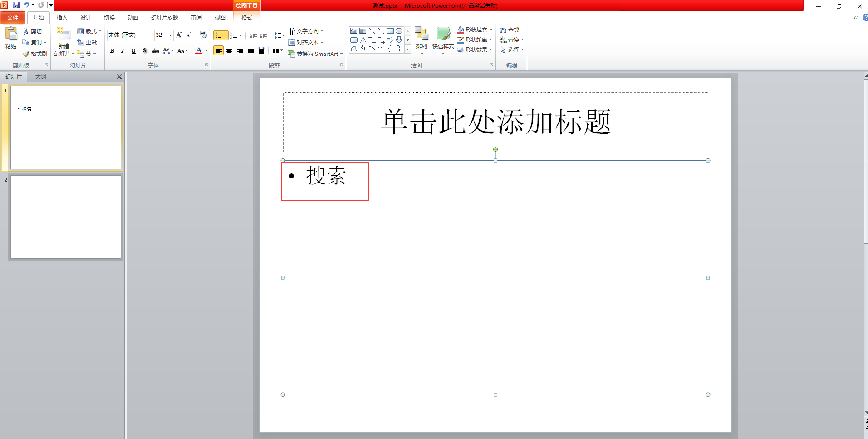Screen dimensions: 868x439
Task: Choose the rounded rectangle shape
Action: pyautogui.click(x=354, y=40)
